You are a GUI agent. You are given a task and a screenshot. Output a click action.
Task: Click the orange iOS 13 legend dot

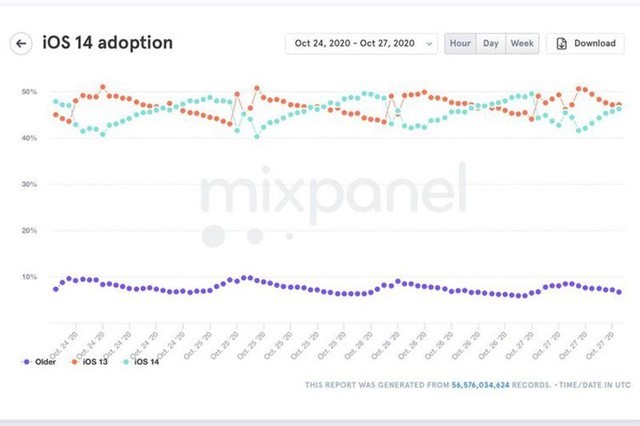tap(74, 362)
